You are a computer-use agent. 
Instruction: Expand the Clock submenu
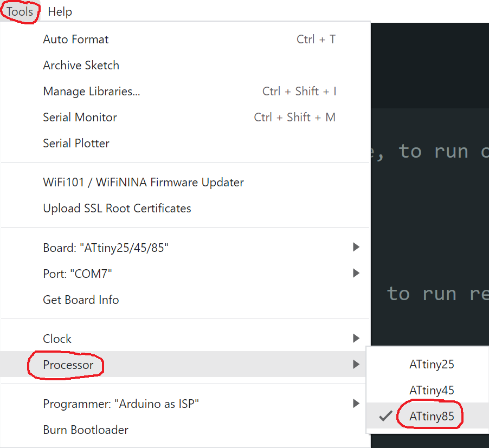tap(57, 339)
